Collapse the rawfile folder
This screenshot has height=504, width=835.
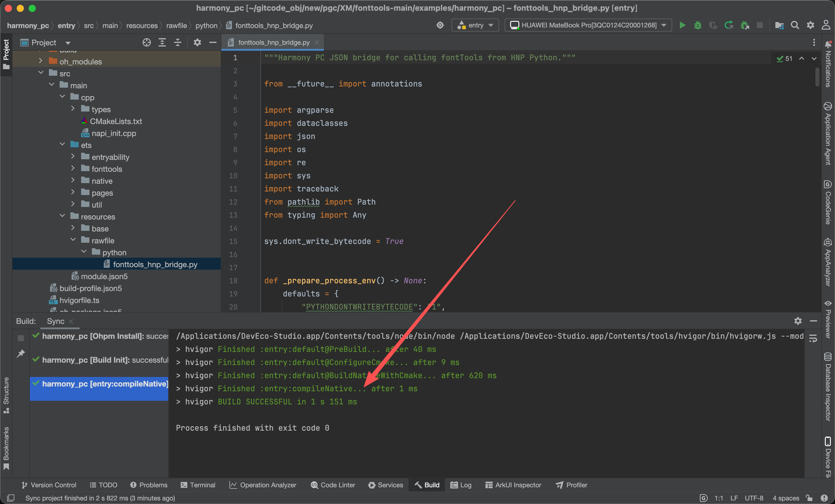pos(73,240)
